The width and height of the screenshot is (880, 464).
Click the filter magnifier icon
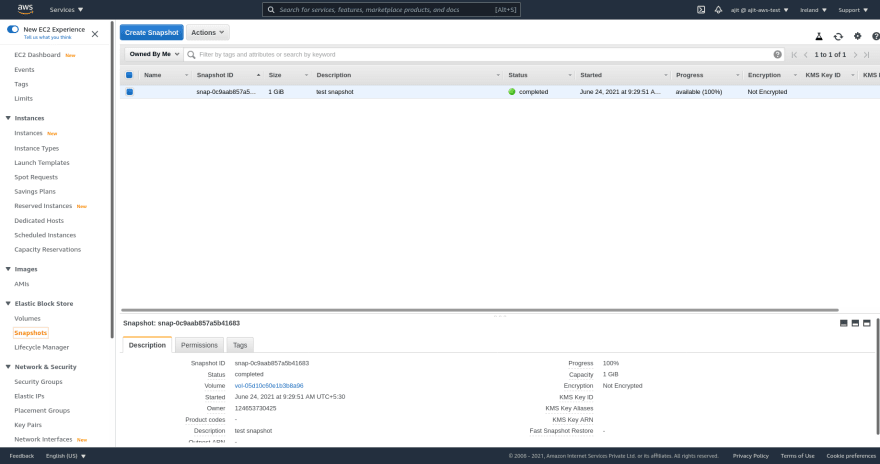coord(191,54)
